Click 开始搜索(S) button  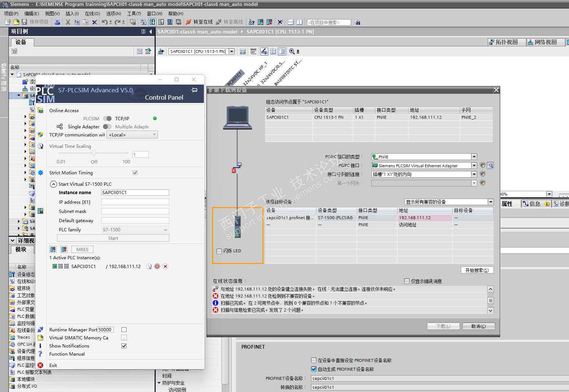tap(477, 270)
